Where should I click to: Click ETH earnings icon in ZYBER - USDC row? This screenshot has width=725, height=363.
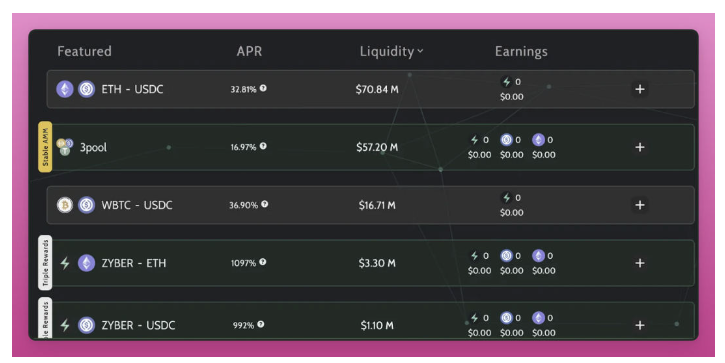coord(538,318)
